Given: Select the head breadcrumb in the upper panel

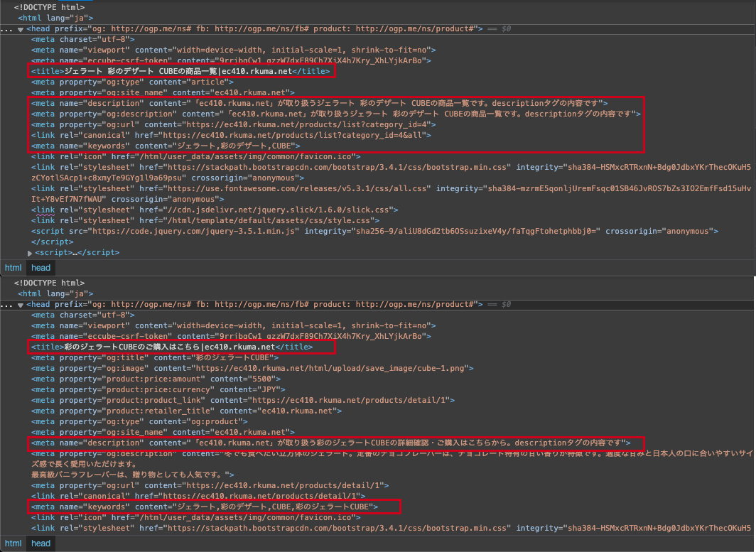Looking at the screenshot, I should click(x=41, y=268).
